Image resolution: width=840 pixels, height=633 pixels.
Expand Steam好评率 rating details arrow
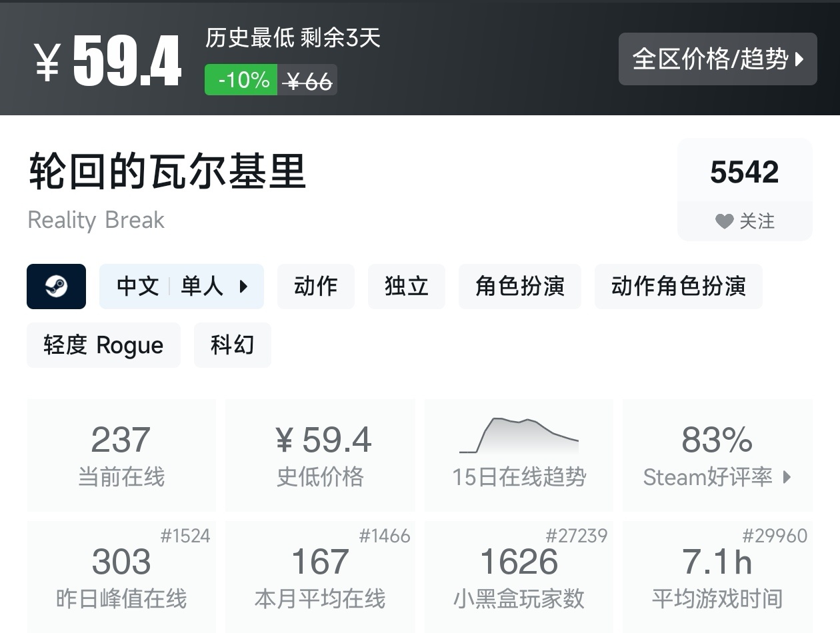click(x=787, y=477)
